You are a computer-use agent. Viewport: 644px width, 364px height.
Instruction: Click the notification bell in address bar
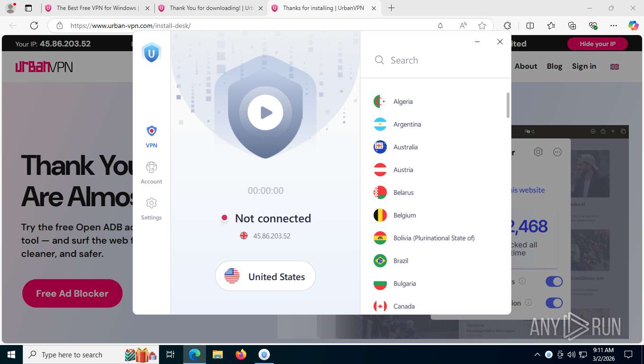click(x=440, y=26)
